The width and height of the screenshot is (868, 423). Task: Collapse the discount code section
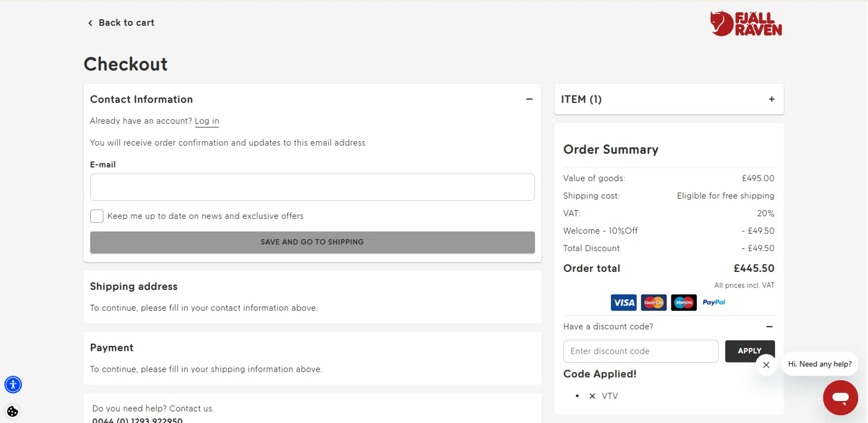point(769,326)
